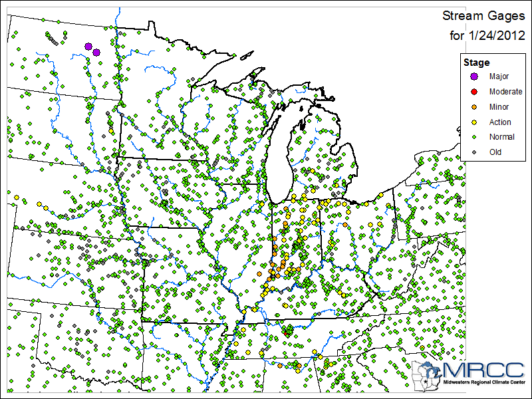Screen dimensions: 532x399
Task: Click the "Major" legend label
Action: 499,76
